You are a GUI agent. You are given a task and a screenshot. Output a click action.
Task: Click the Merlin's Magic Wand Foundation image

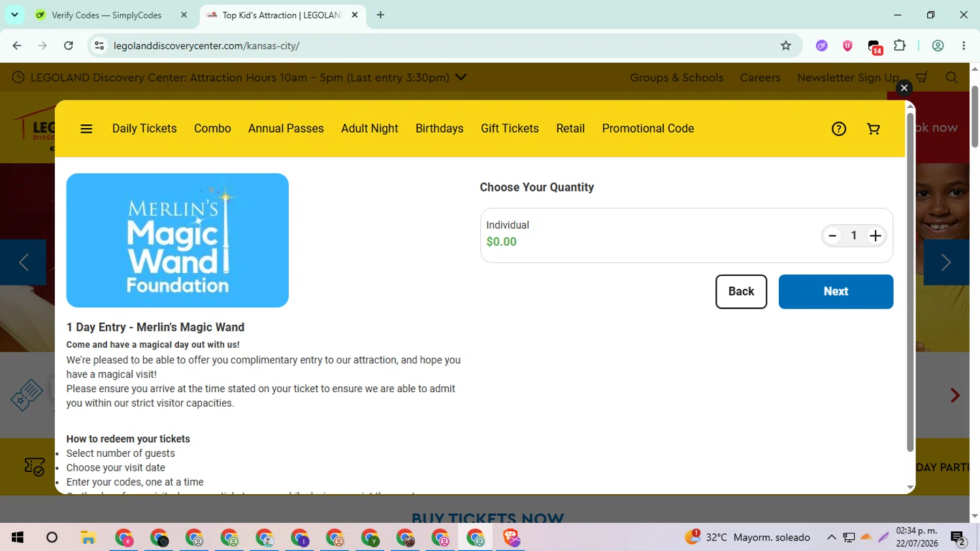pos(178,240)
